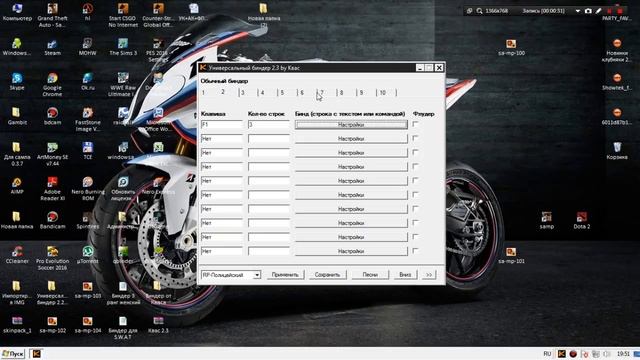
Task: Tick the Флудер checkbox in fourth row
Action: [415, 166]
